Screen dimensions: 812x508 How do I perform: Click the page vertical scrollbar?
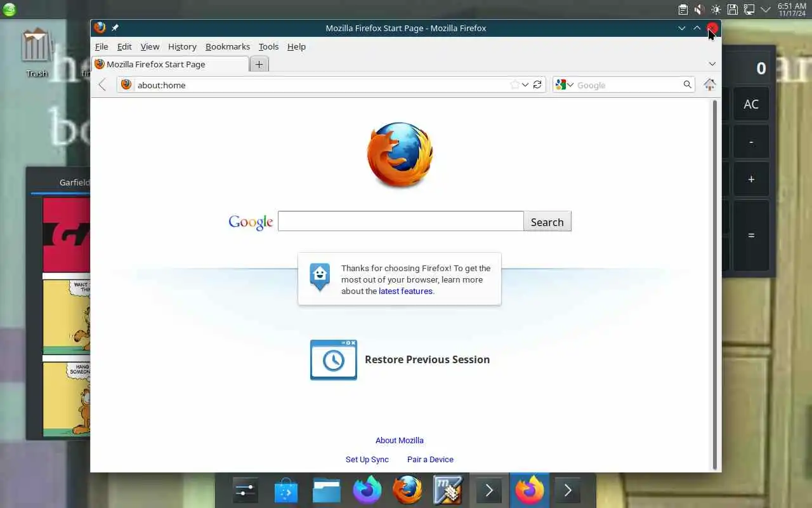[716, 284]
